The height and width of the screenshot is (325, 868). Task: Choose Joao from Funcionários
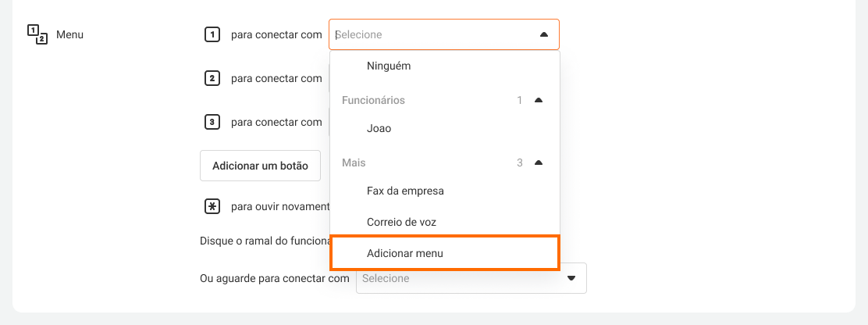(379, 128)
